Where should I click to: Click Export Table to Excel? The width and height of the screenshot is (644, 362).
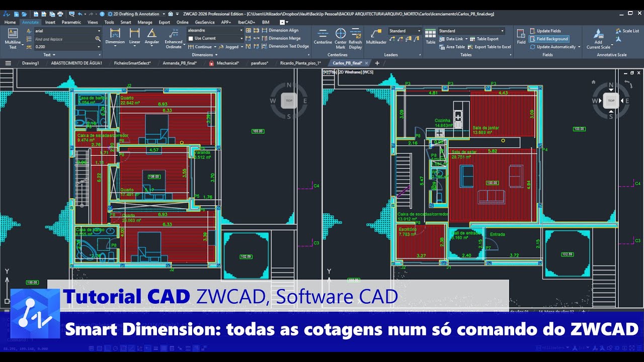click(490, 47)
